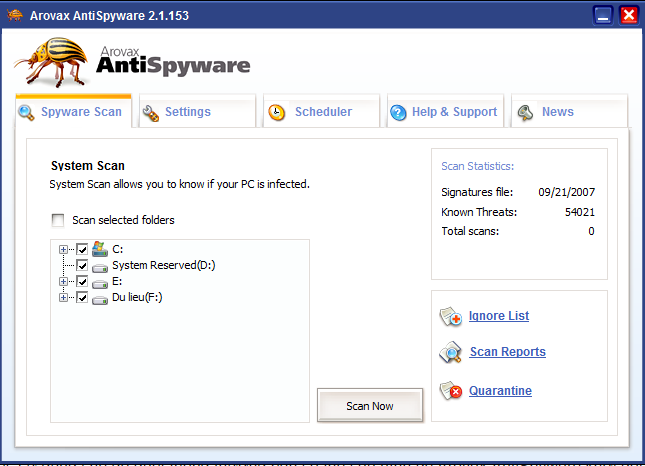This screenshot has height=466, width=645.
Task: Expand the Du lieu(F:) tree node
Action: coord(64,297)
